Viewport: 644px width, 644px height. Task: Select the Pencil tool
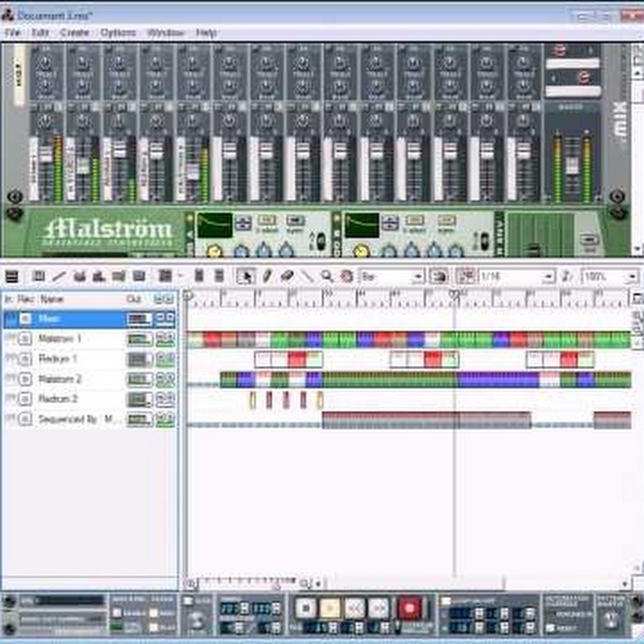point(267,276)
